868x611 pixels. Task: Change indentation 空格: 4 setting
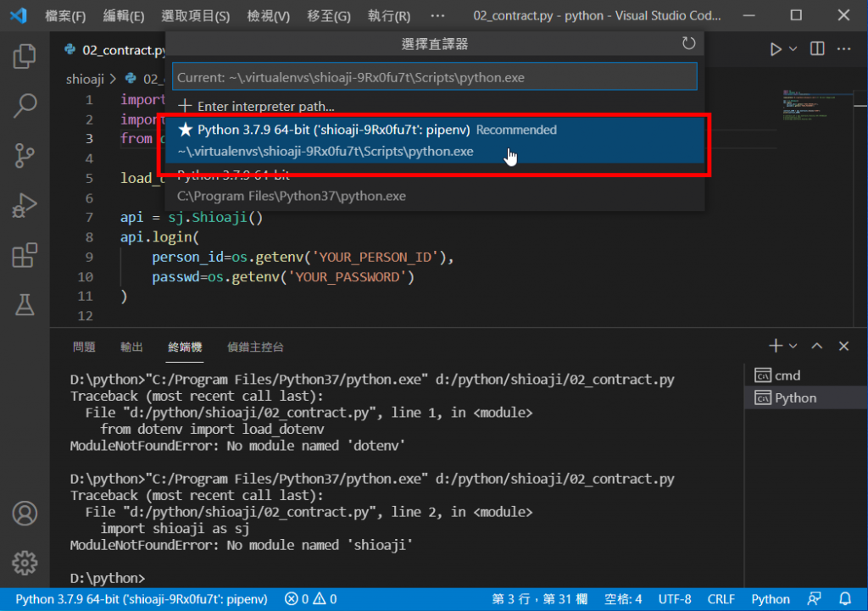623,599
